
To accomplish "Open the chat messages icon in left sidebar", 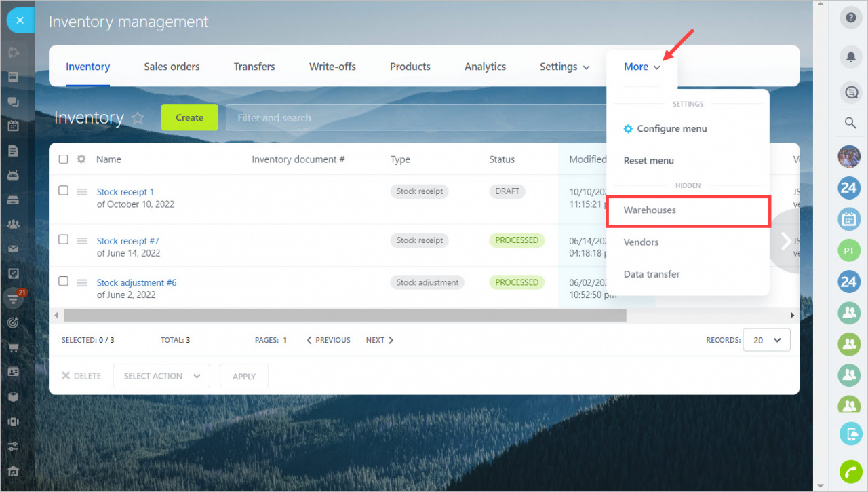I will (x=13, y=102).
